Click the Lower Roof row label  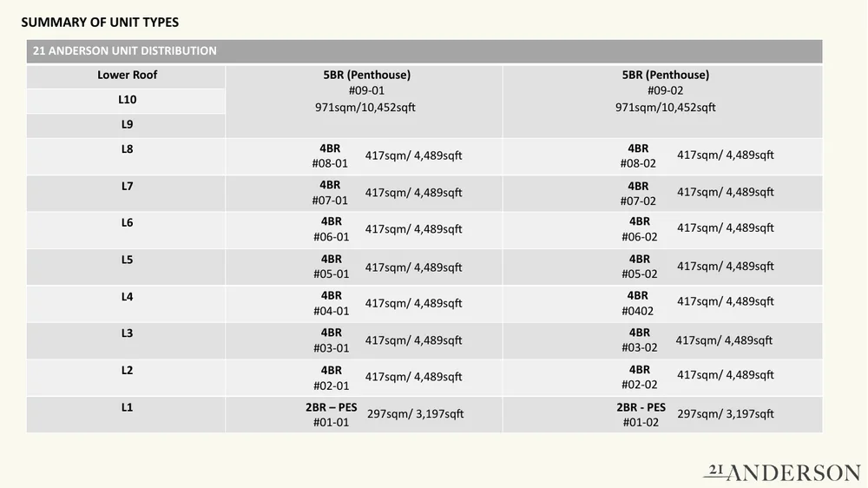coord(127,76)
